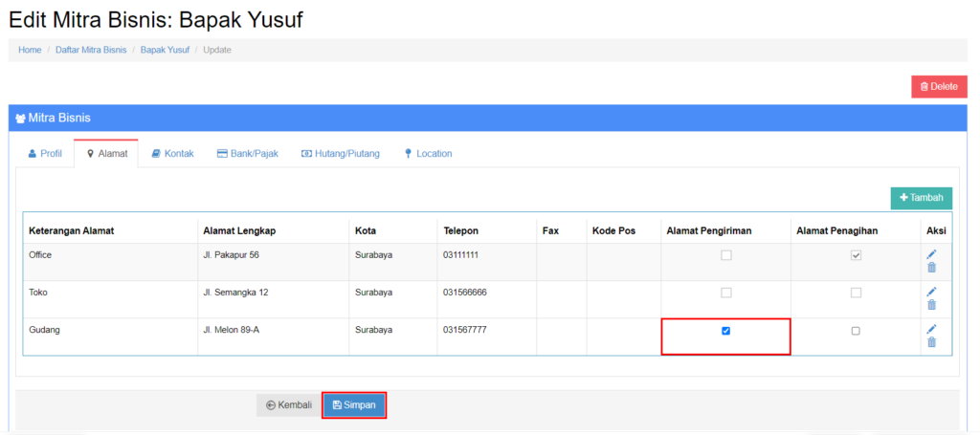Open Daftar Mitra Bisnis breadcrumb link
The image size is (980, 435).
(x=91, y=50)
